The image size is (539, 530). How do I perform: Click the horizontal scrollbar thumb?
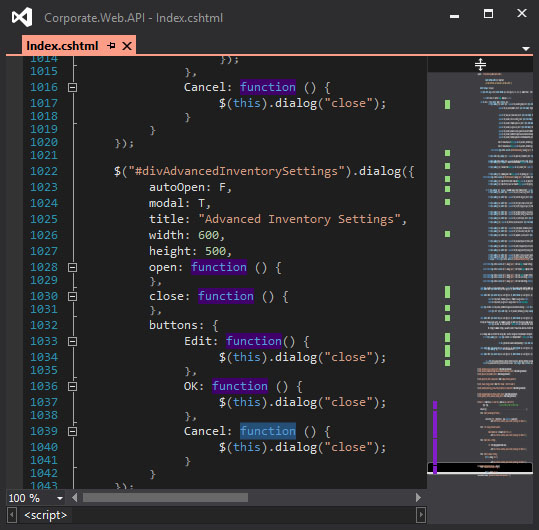pos(165,497)
